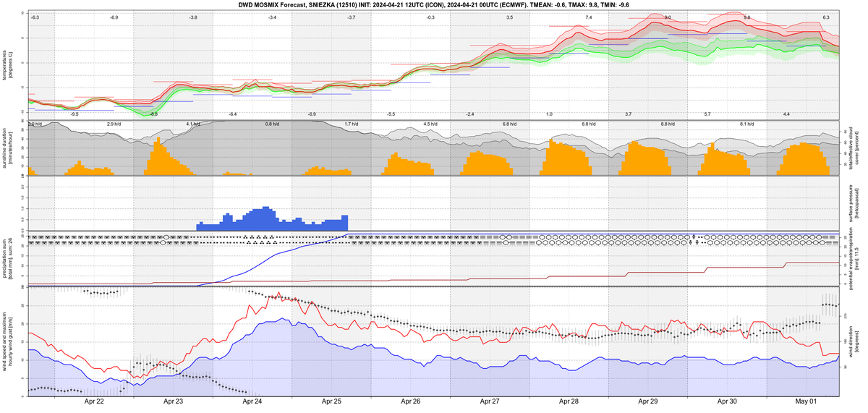Image resolution: width=868 pixels, height=413 pixels.
Task: Click the DWD MOSMIX Forecast chart title
Action: point(434,4)
